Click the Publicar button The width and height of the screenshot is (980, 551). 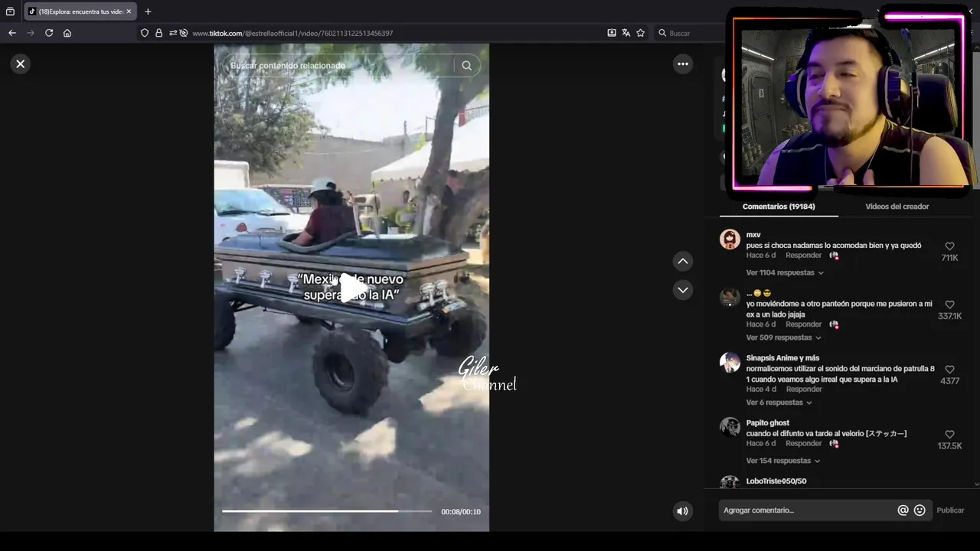tap(950, 510)
